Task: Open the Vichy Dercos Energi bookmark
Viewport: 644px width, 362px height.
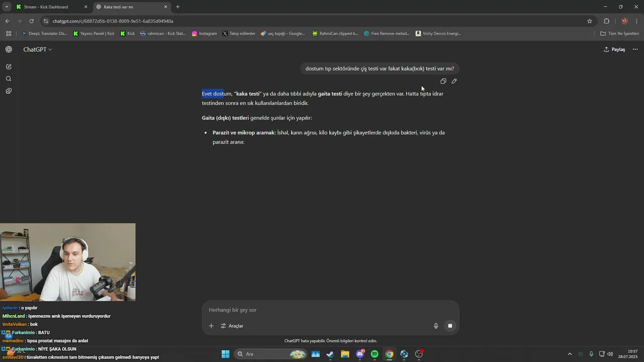Action: 438,34
